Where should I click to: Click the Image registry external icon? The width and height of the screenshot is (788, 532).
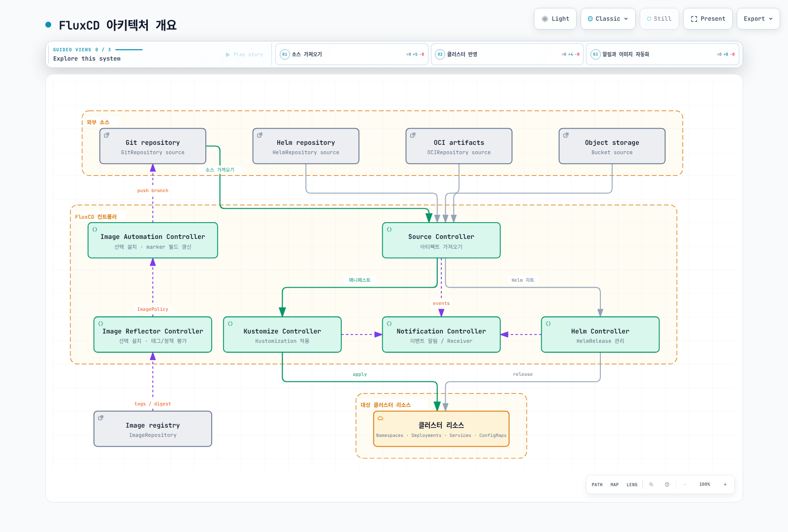click(x=100, y=418)
